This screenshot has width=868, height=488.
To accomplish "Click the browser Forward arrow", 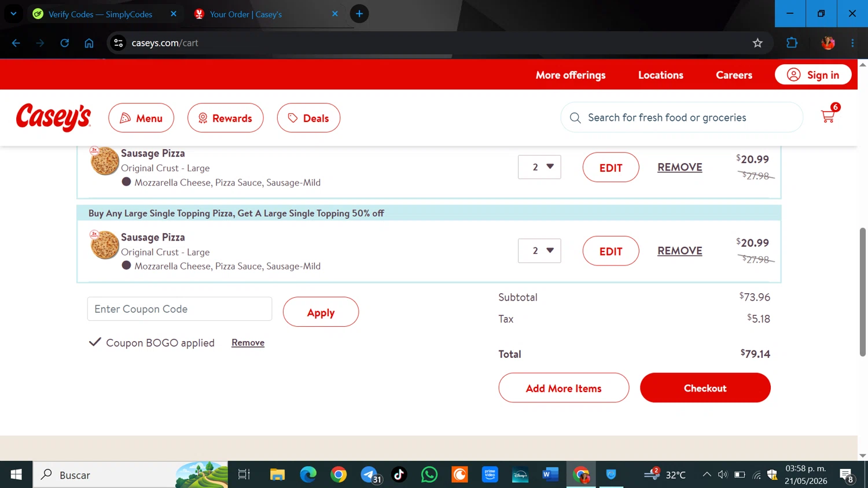I will [x=40, y=43].
